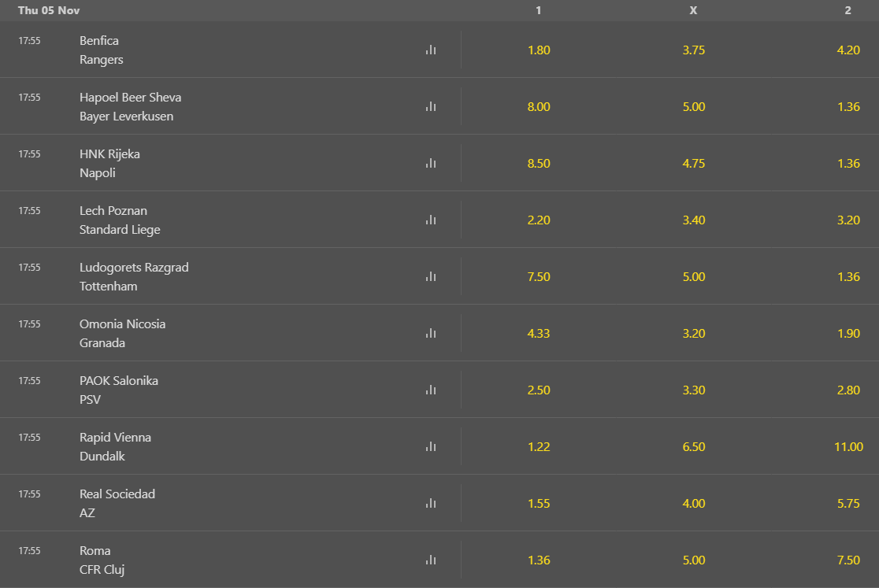View statistics for Ludogorets Razgrad vs Tottenham
Screen dimensions: 879x588
pyautogui.click(x=431, y=276)
